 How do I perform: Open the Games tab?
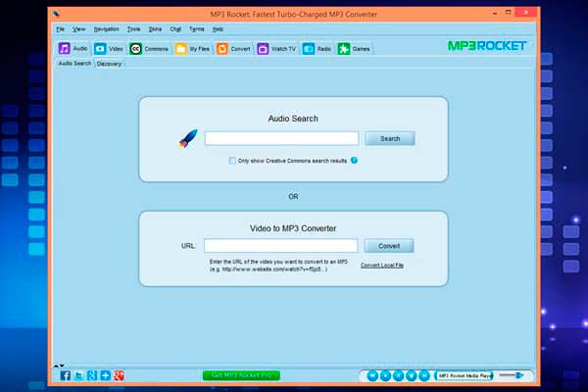click(x=354, y=49)
